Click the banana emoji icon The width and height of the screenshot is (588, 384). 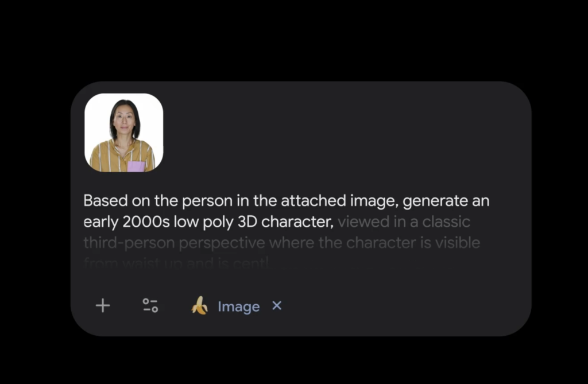point(200,305)
